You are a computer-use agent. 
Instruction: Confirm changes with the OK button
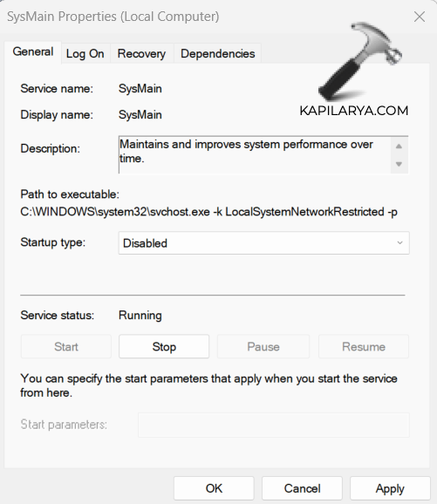point(214,488)
